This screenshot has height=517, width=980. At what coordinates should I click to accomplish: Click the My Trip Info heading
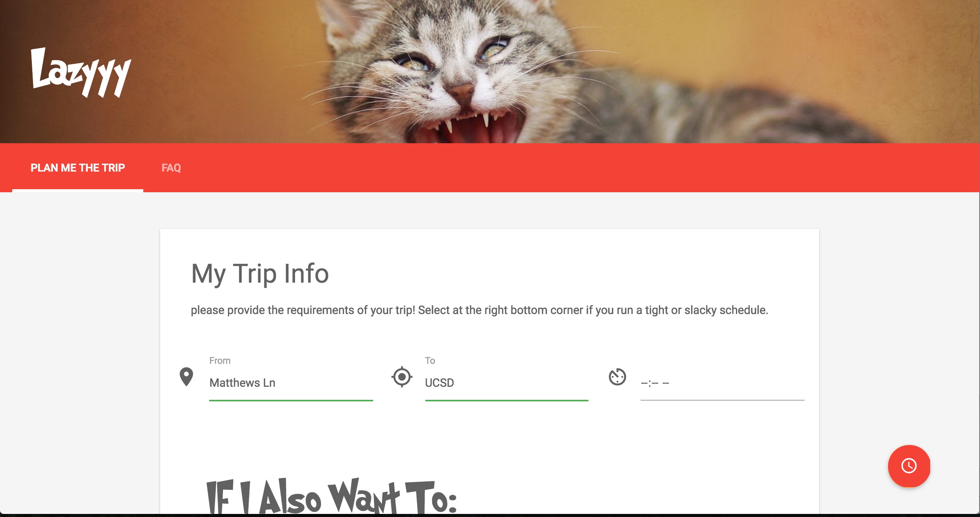[260, 274]
